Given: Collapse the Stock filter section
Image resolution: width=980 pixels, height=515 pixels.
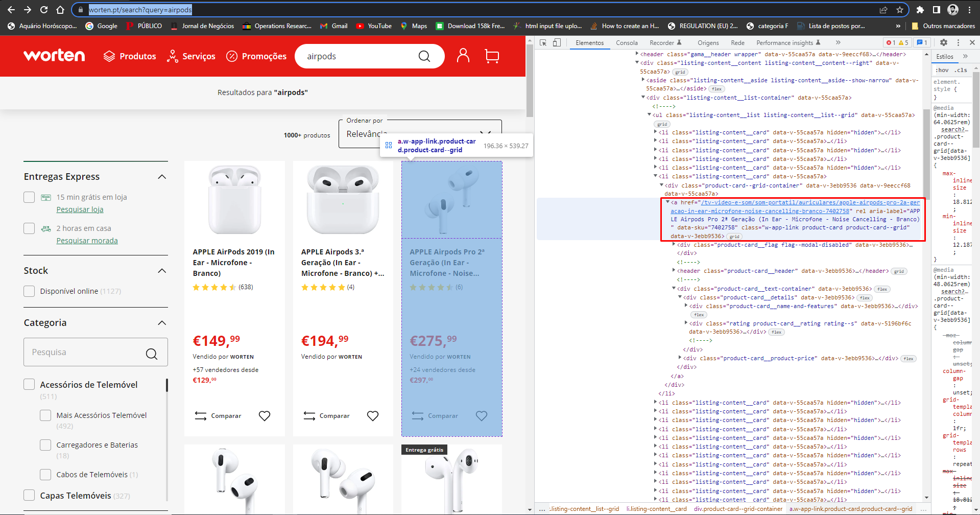Looking at the screenshot, I should tap(162, 271).
